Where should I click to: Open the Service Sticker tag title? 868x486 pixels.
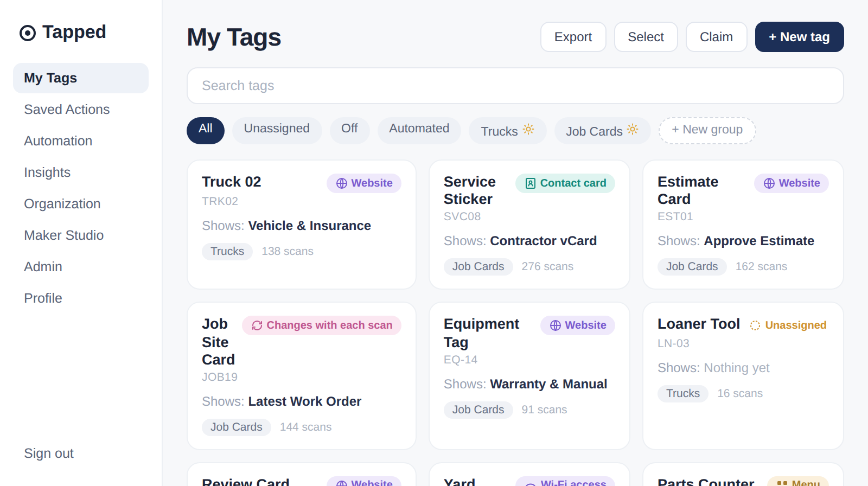tap(470, 190)
